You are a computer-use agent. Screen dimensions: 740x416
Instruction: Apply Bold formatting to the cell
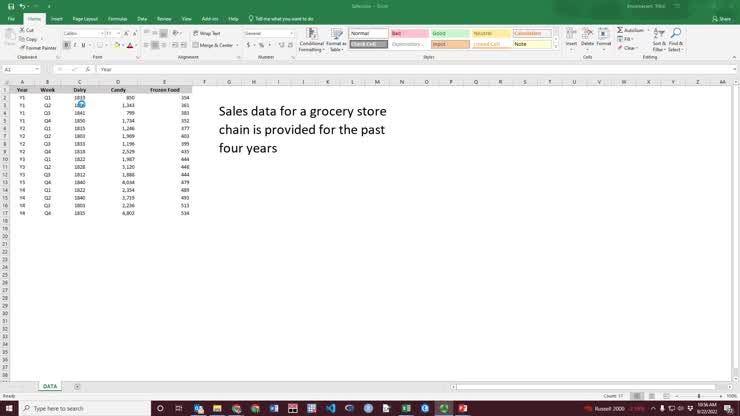tap(66, 45)
